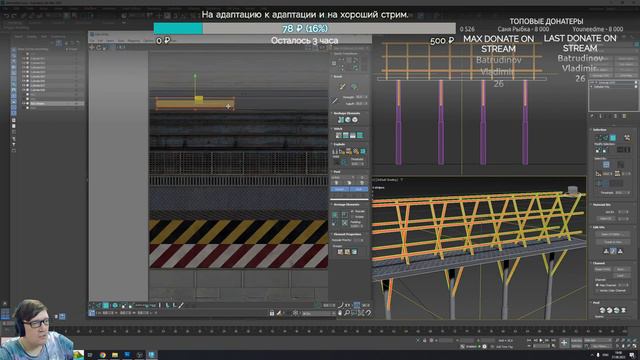Select Vertex mode in command panel Selection rollout
The image size is (640, 360).
[x=598, y=138]
